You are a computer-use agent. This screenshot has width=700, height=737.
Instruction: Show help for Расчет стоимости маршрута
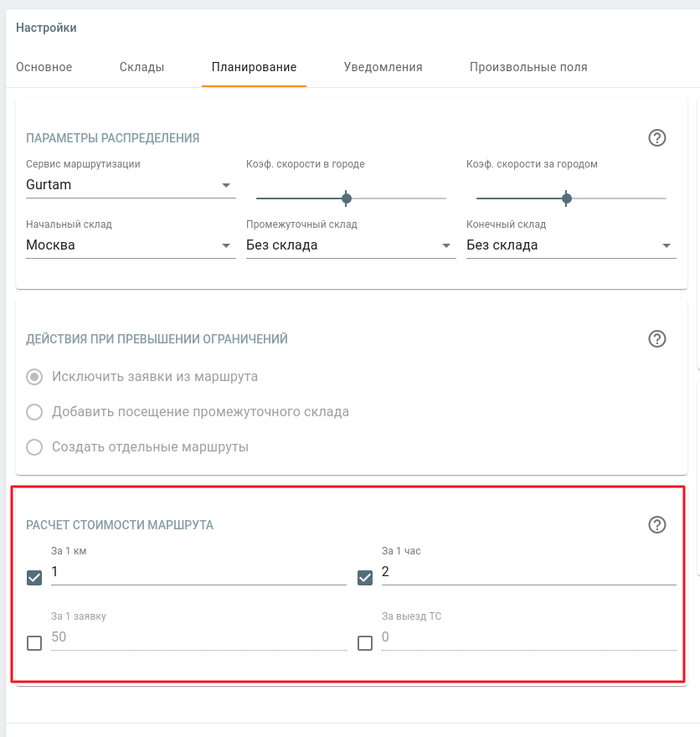tap(657, 525)
